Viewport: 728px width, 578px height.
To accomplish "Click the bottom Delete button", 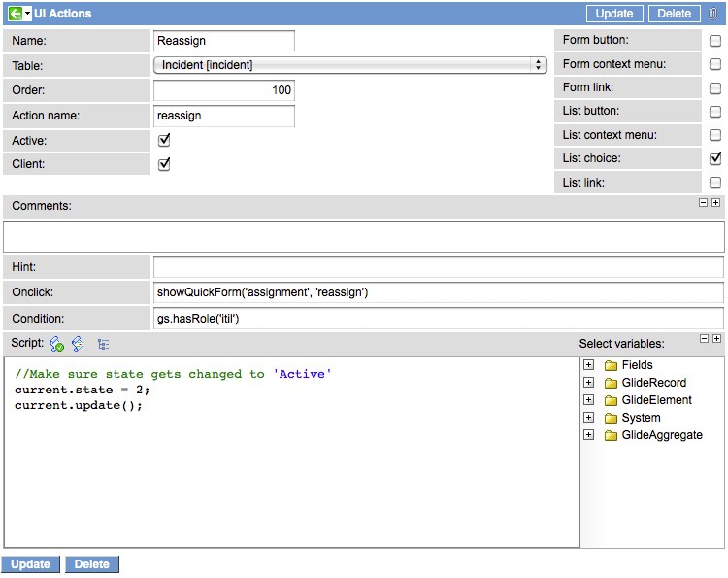I will [x=92, y=564].
